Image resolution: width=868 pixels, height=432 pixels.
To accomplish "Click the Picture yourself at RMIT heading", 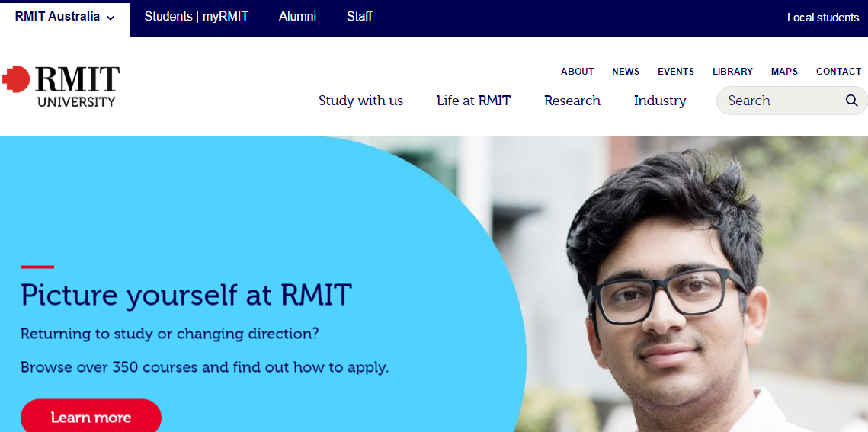I will tap(186, 296).
